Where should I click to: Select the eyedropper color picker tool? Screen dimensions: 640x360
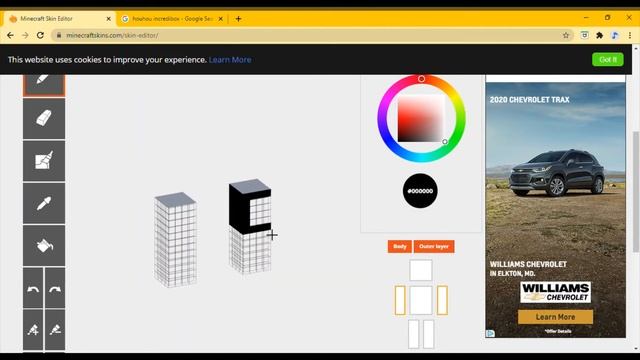tap(44, 203)
